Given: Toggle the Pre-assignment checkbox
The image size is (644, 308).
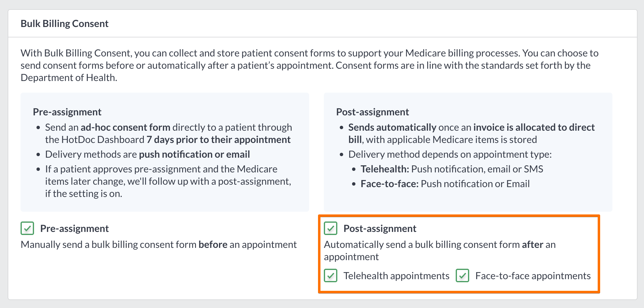Looking at the screenshot, I should 27,229.
